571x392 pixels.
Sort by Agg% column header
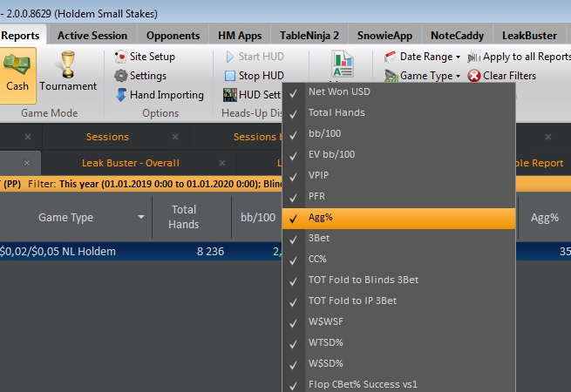[545, 218]
